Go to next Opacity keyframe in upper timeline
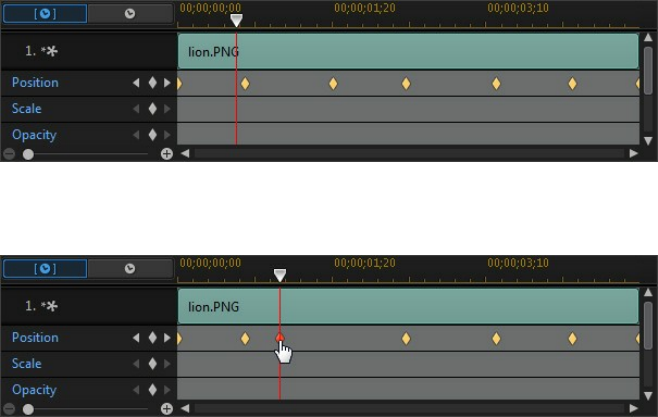Image resolution: width=658 pixels, height=417 pixels. click(x=167, y=135)
